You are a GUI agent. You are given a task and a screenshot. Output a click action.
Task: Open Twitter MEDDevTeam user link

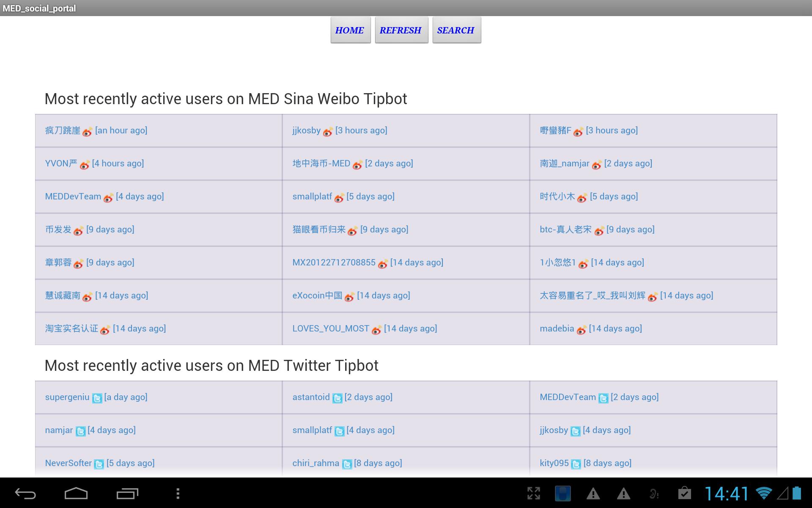pyautogui.click(x=568, y=397)
